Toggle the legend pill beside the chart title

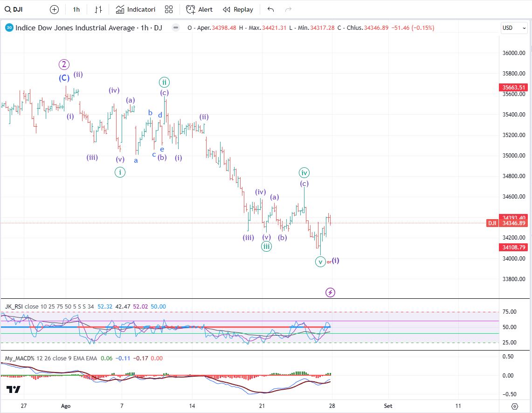175,28
